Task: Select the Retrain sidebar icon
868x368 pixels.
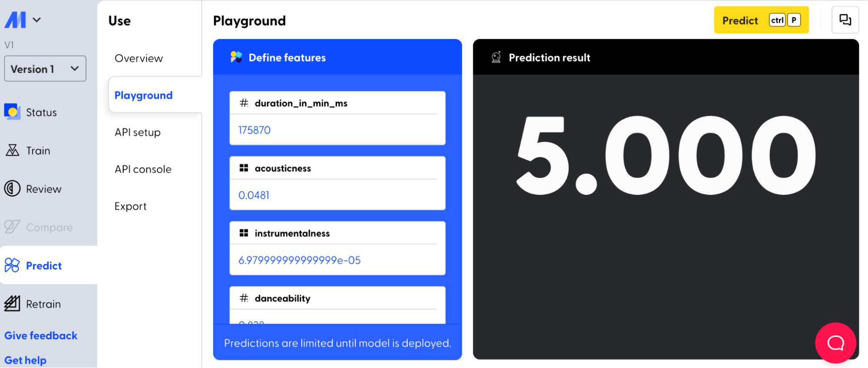Action: pos(12,303)
